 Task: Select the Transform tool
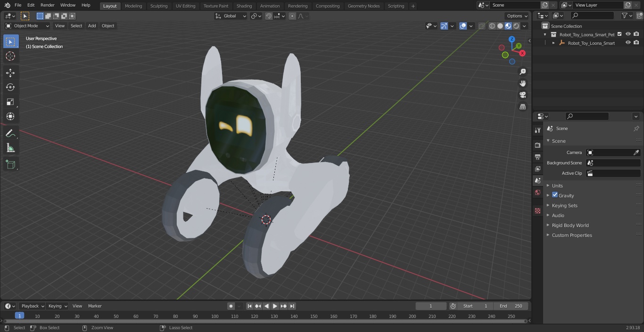[x=10, y=116]
